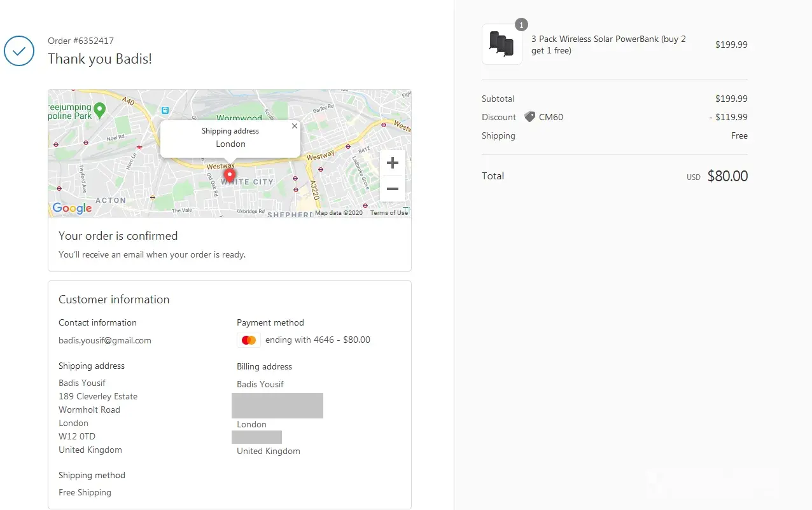
Task: Click the Google logo on map
Action: click(x=72, y=208)
